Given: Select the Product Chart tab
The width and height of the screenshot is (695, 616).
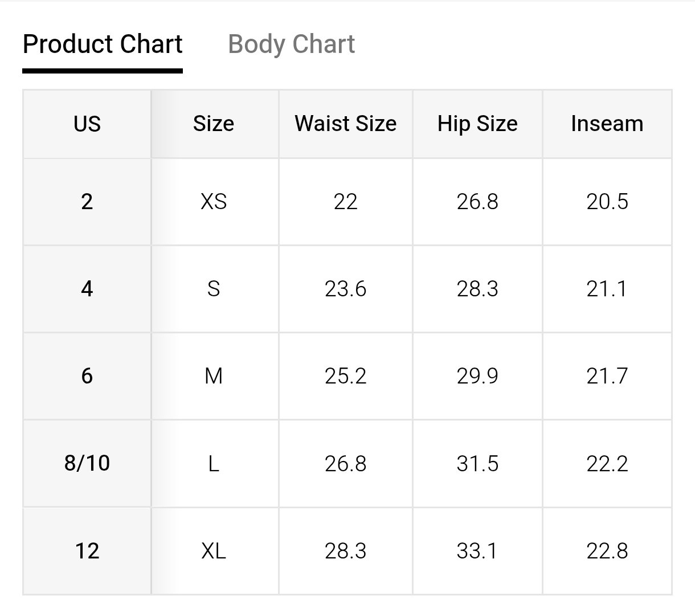Looking at the screenshot, I should 103,44.
